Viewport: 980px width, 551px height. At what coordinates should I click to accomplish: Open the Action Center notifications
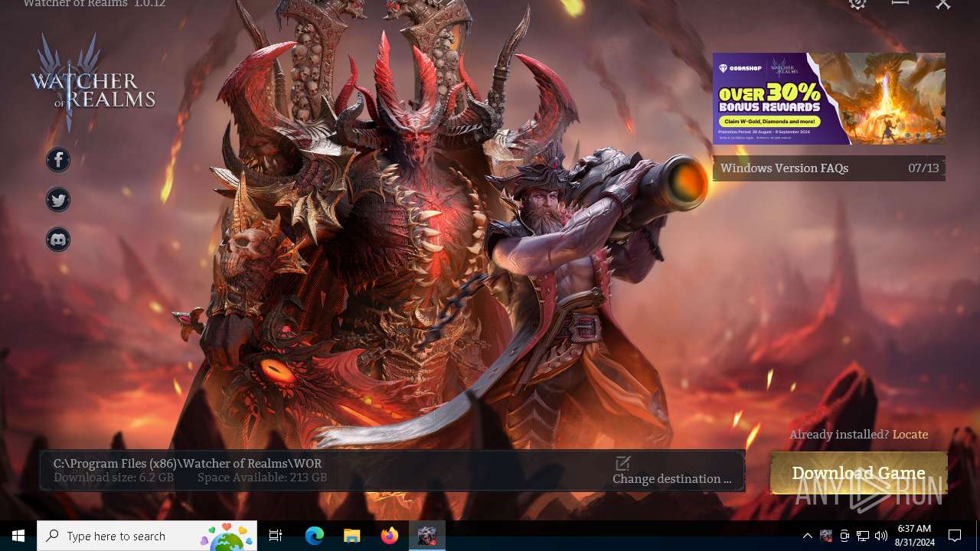click(955, 536)
